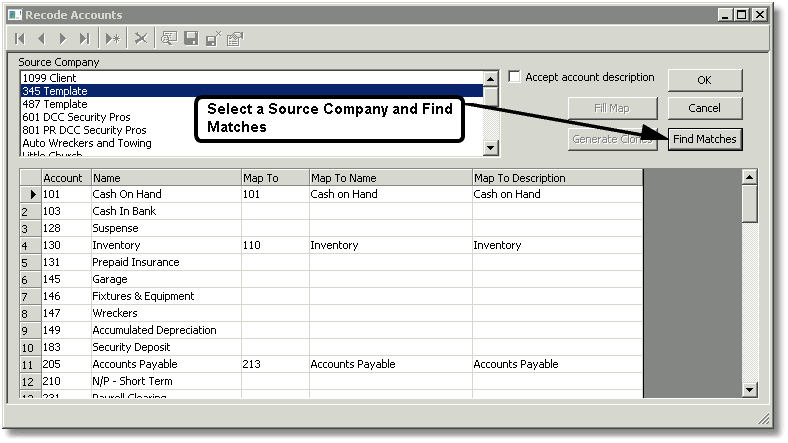
Task: Click the delete record X icon
Action: tap(141, 39)
